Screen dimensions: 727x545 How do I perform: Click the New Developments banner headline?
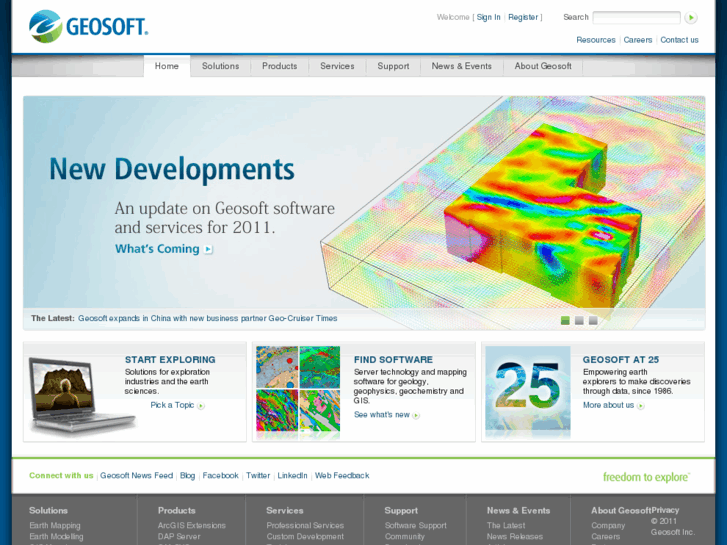172,169
